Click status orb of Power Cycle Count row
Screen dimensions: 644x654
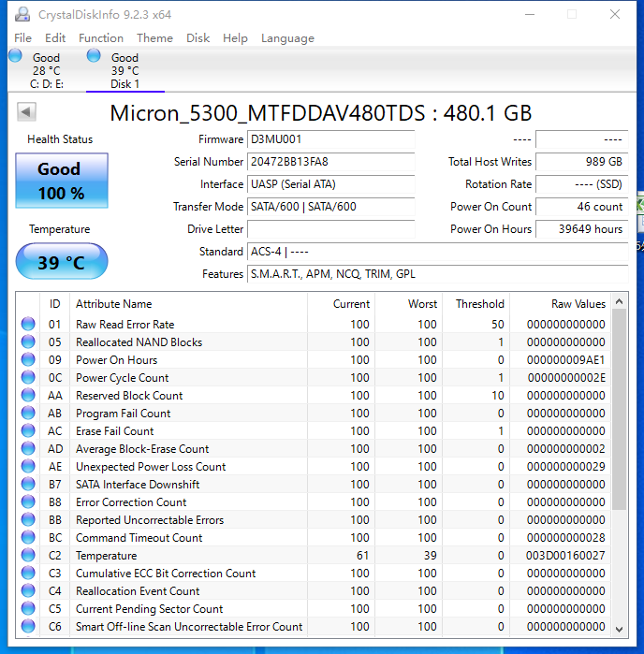click(x=28, y=377)
